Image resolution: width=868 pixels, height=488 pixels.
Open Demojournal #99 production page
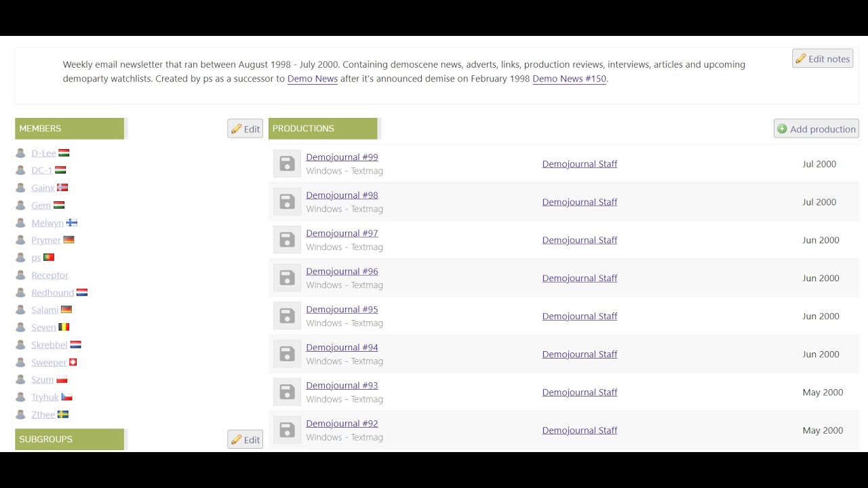342,157
